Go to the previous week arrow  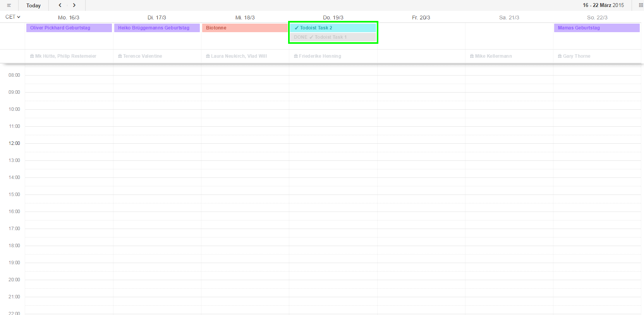[60, 5]
